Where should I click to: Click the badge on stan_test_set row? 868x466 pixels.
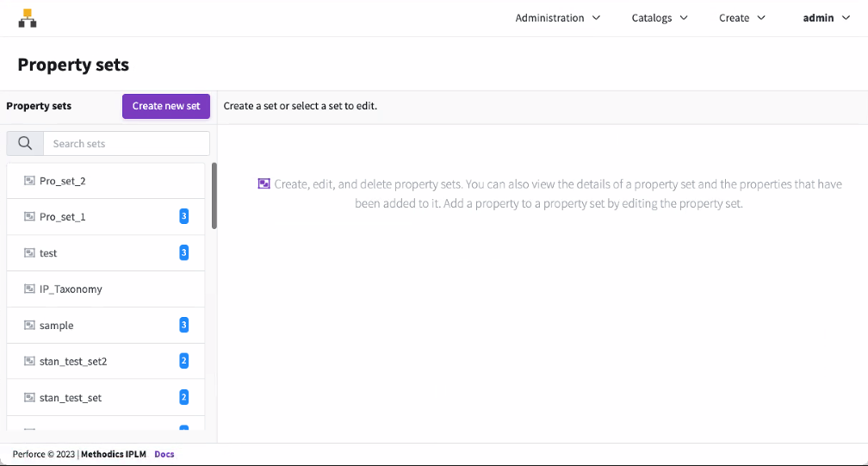click(183, 397)
